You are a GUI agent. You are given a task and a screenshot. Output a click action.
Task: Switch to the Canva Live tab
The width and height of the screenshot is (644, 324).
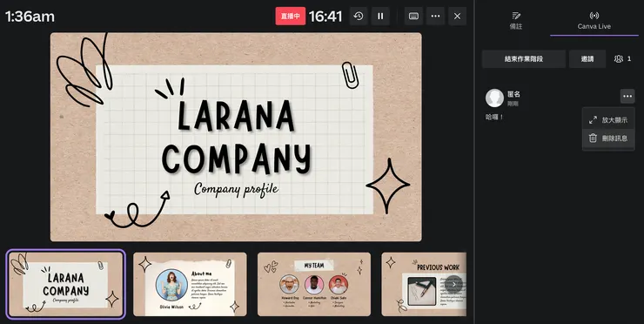point(594,21)
